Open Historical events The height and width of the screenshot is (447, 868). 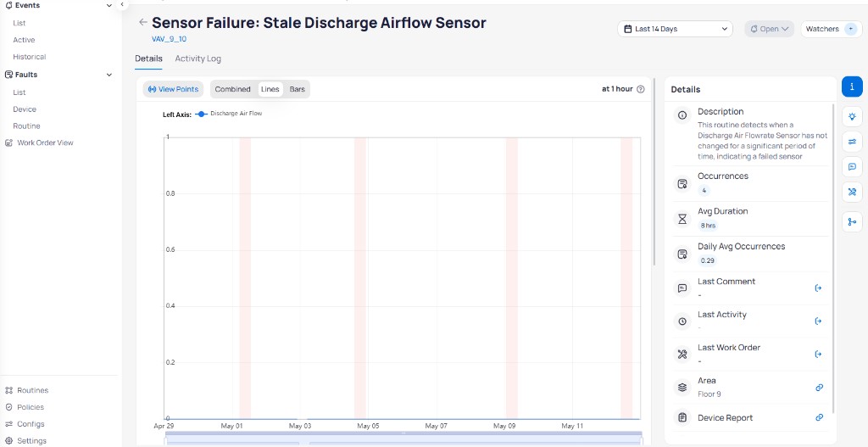pyautogui.click(x=30, y=57)
